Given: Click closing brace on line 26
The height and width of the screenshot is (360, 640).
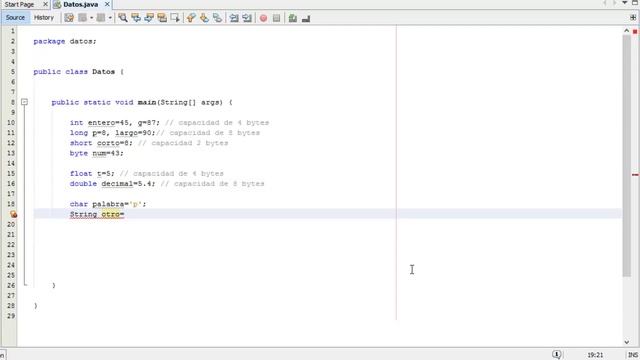Looking at the screenshot, I should click(53, 285).
